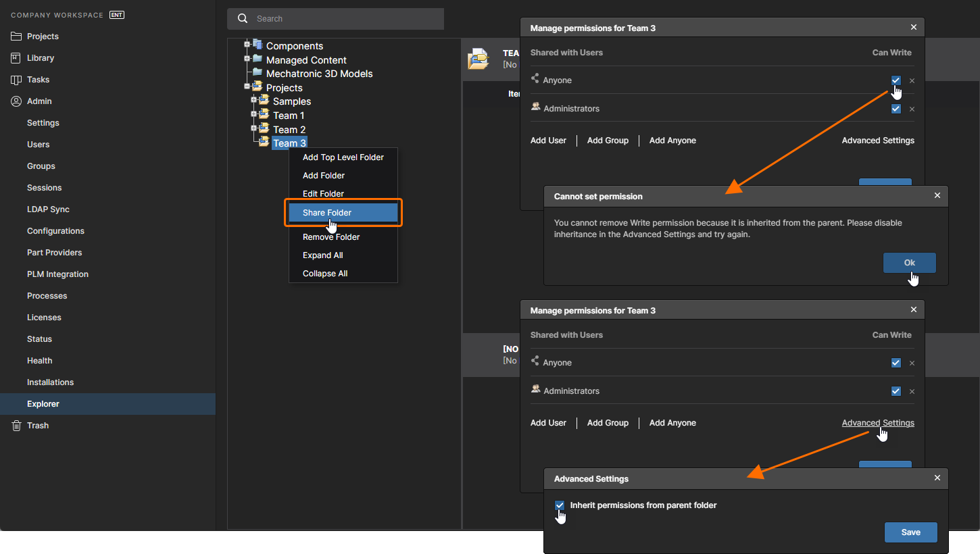Collapse the Projects tree node
Image resolution: width=980 pixels, height=554 pixels.
(x=247, y=86)
